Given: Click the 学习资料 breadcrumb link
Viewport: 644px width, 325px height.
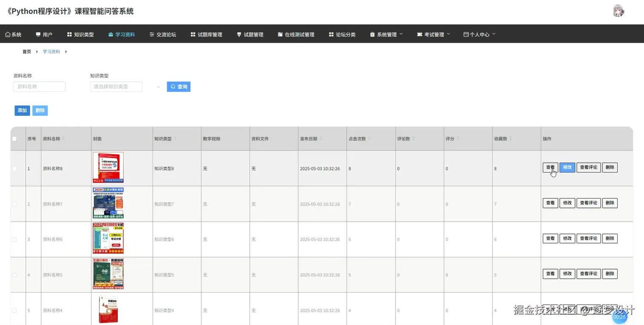Looking at the screenshot, I should click(51, 52).
